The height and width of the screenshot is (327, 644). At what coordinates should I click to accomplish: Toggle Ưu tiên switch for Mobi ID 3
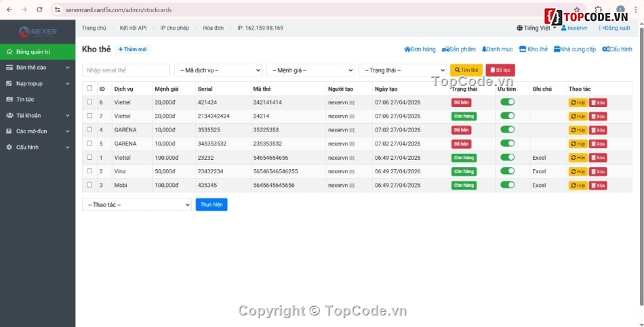tap(507, 185)
